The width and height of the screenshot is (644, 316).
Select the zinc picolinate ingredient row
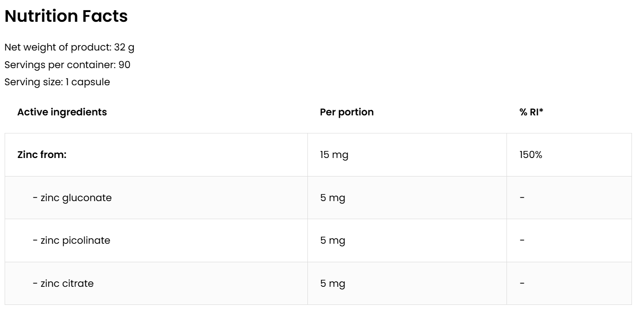coord(72,240)
